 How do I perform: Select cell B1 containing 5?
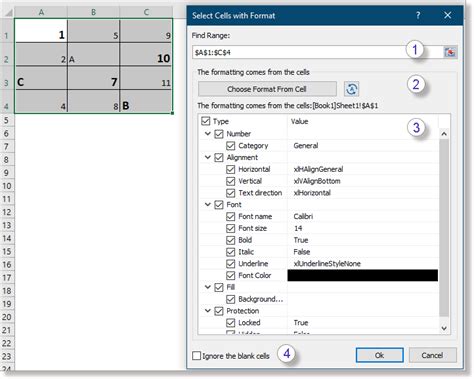point(94,31)
